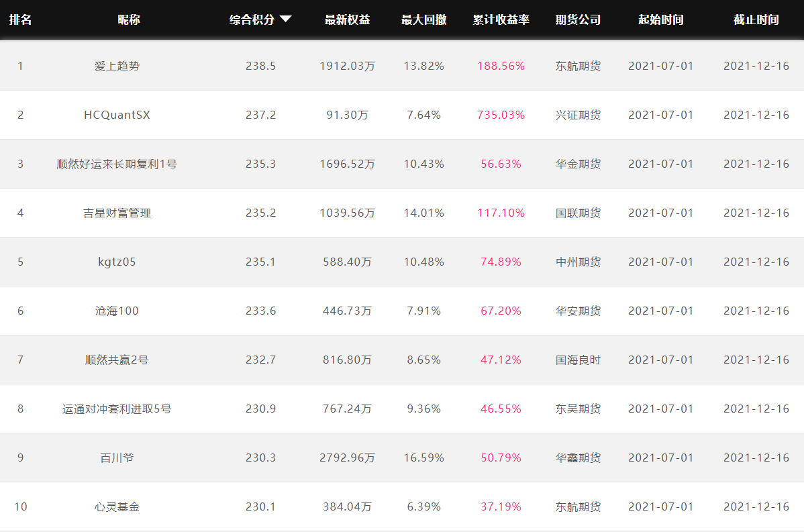Click score value 232.7
804x532 pixels.
tap(260, 360)
